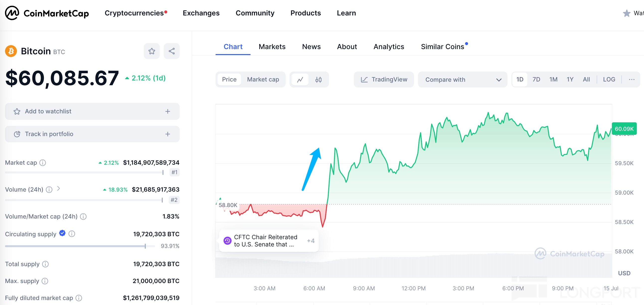Open the Cryptocurrencies menu
The height and width of the screenshot is (305, 644).
[134, 13]
